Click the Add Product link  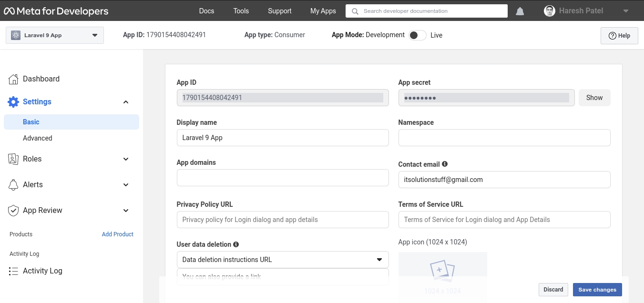click(117, 234)
